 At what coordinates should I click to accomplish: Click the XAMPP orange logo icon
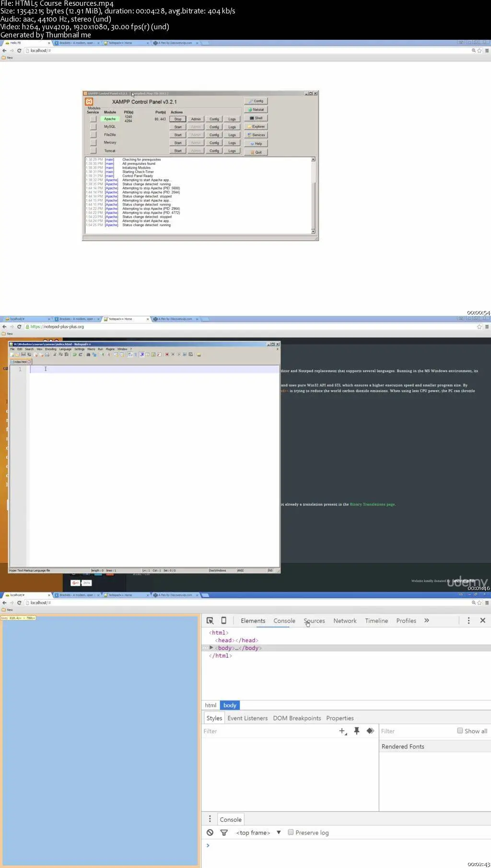click(89, 102)
